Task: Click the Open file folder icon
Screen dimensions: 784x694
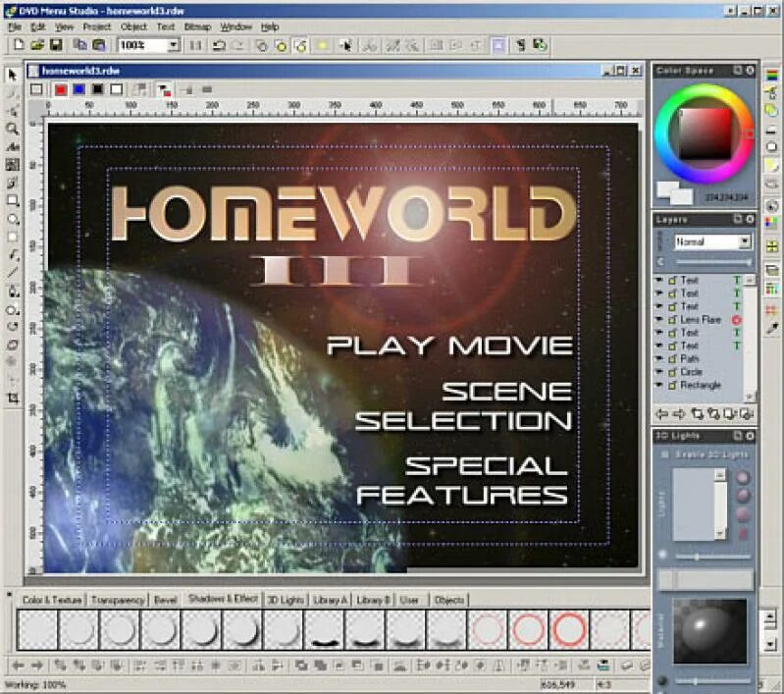Action: tap(37, 45)
